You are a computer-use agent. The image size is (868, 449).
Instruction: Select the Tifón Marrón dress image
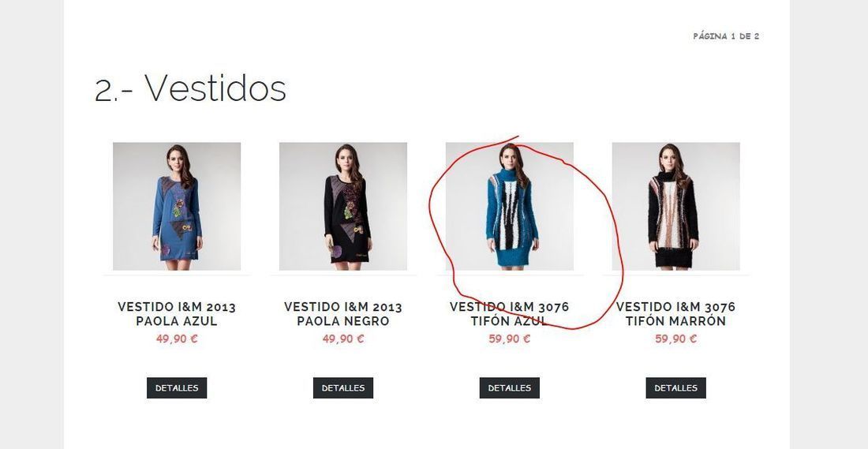click(x=676, y=206)
